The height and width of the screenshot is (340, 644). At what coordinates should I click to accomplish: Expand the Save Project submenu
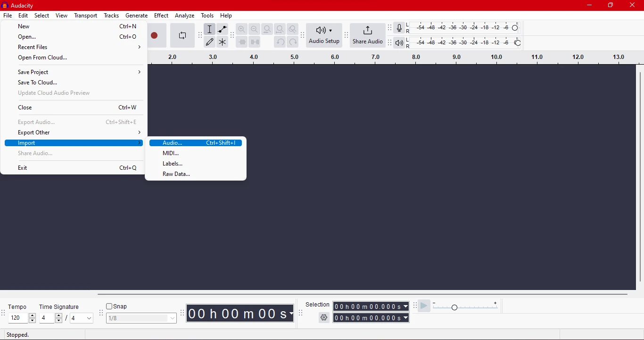pyautogui.click(x=74, y=72)
